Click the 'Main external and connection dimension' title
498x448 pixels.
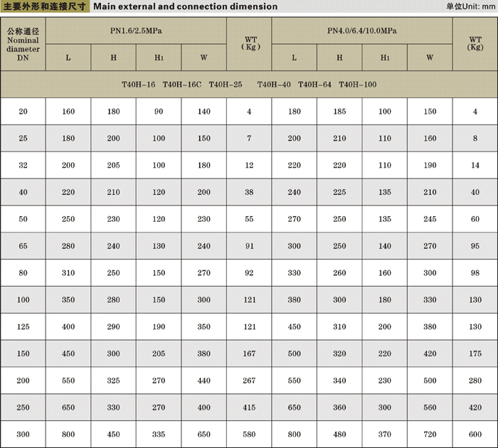pyautogui.click(x=185, y=6)
